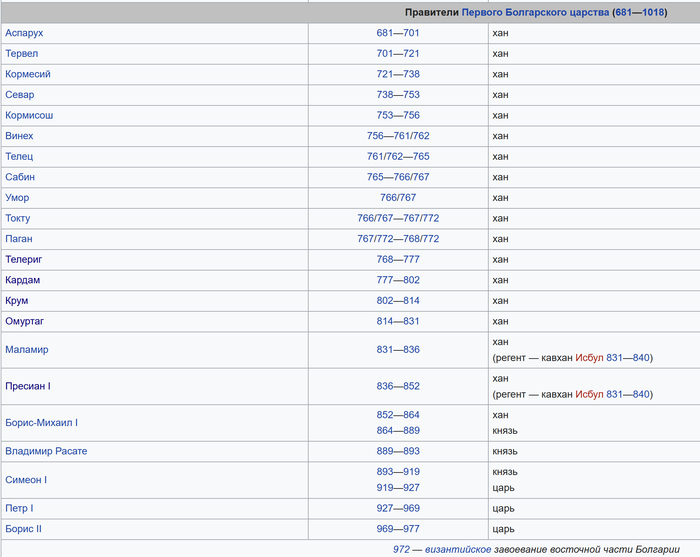Open the Кормесий ruler link

pyautogui.click(x=28, y=74)
